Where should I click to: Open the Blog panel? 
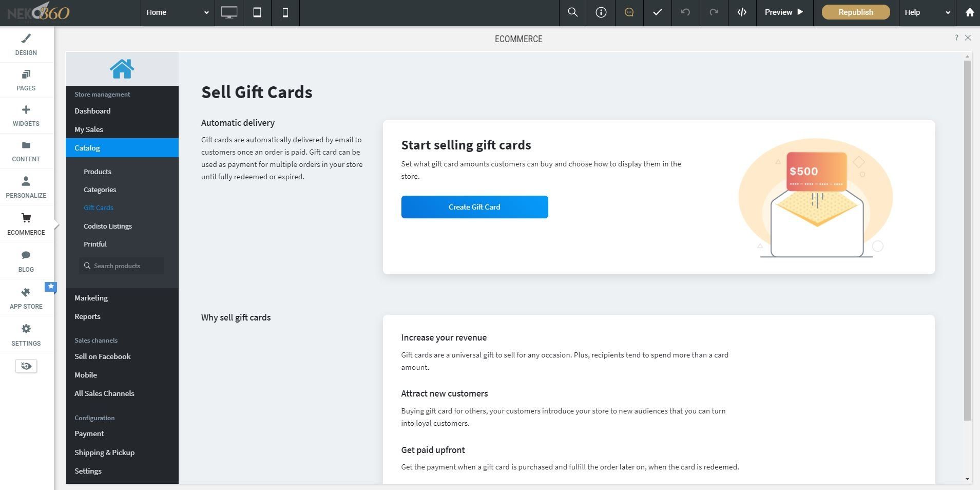click(x=26, y=261)
